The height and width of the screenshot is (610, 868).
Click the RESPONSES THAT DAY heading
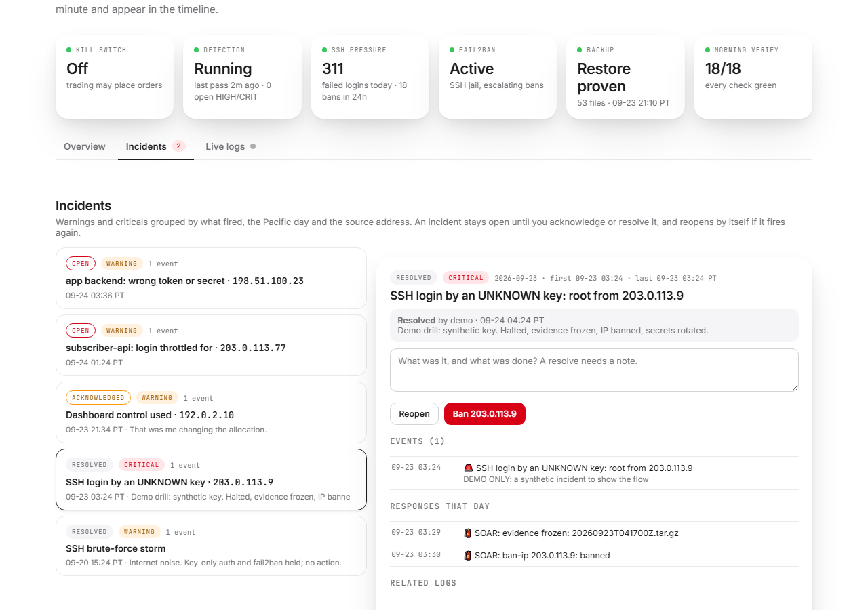[x=440, y=506]
